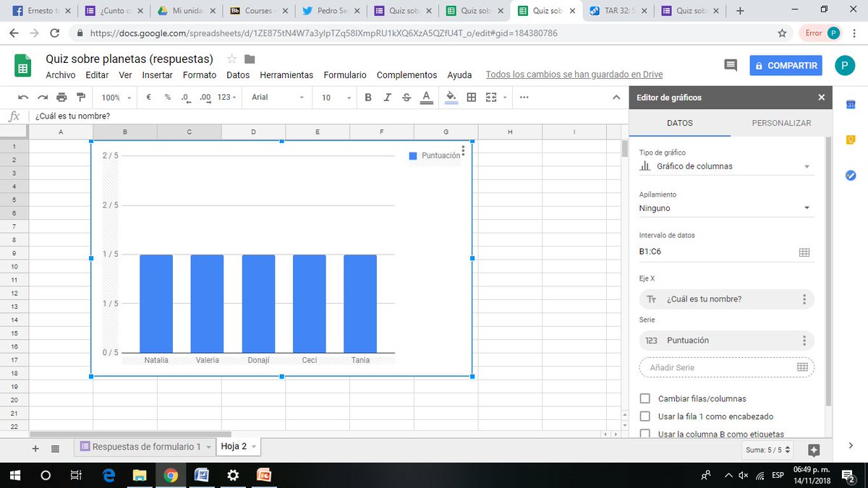Click the undo arrow in the toolbar
This screenshot has height=488, width=868.
click(23, 98)
